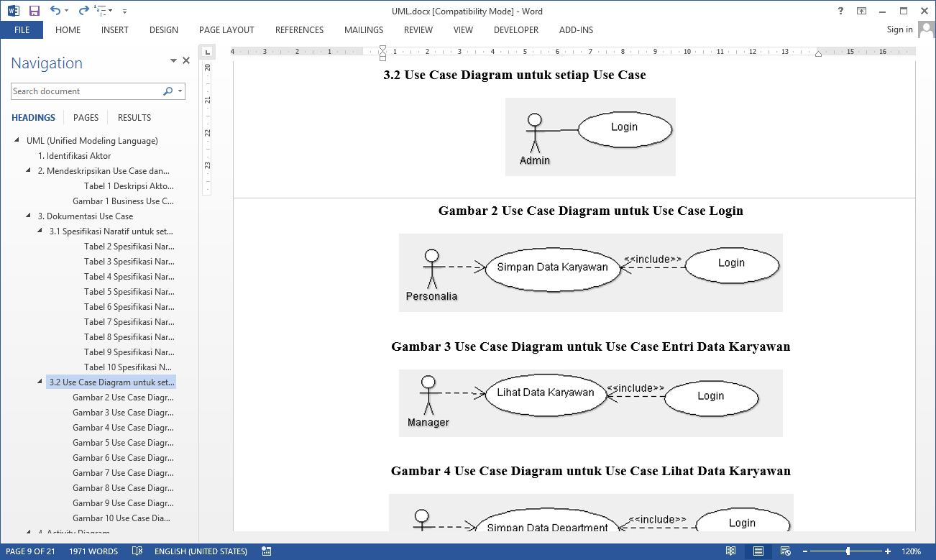
Task: Click the Search document field
Action: (x=86, y=91)
